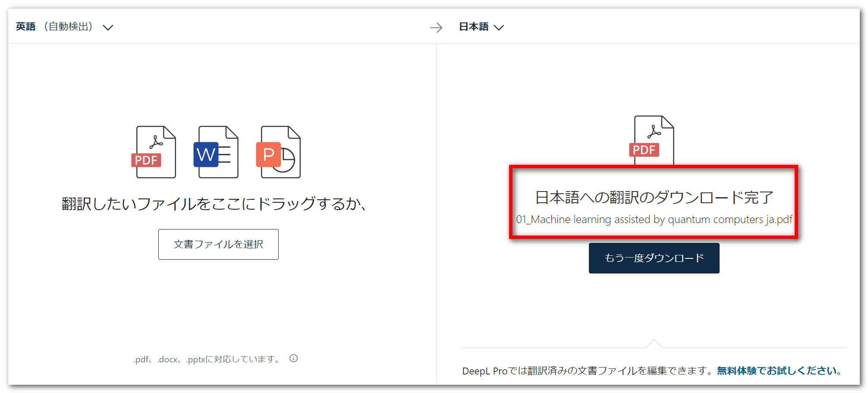
Task: Open the target language dropdown 日本語
Action: click(x=481, y=27)
